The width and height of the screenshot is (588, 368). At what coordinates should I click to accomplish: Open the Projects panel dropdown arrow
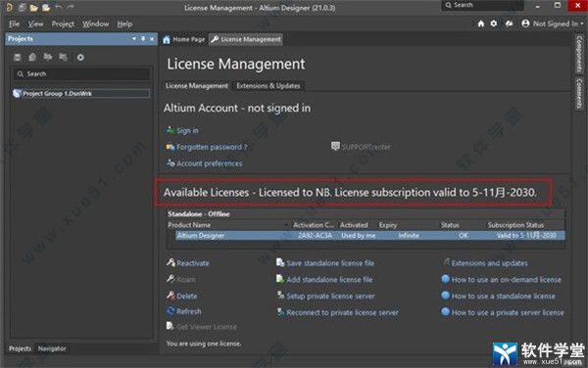(134, 39)
